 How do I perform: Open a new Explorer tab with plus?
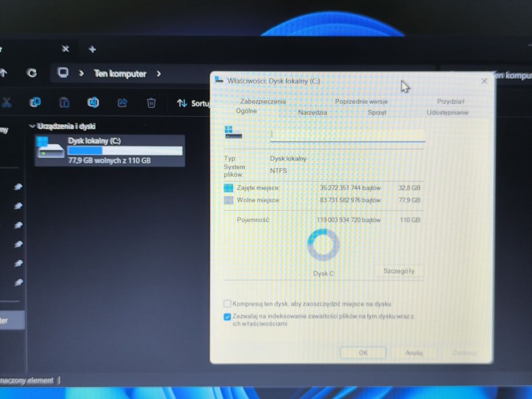92,50
